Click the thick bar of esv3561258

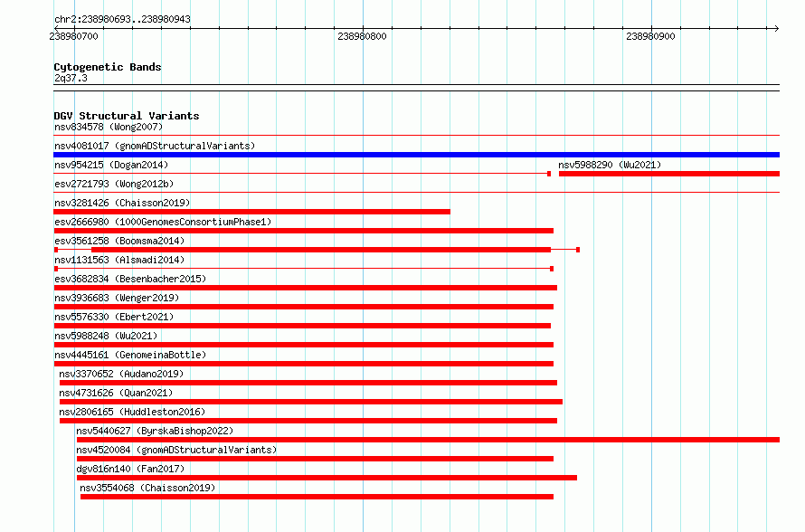point(321,250)
